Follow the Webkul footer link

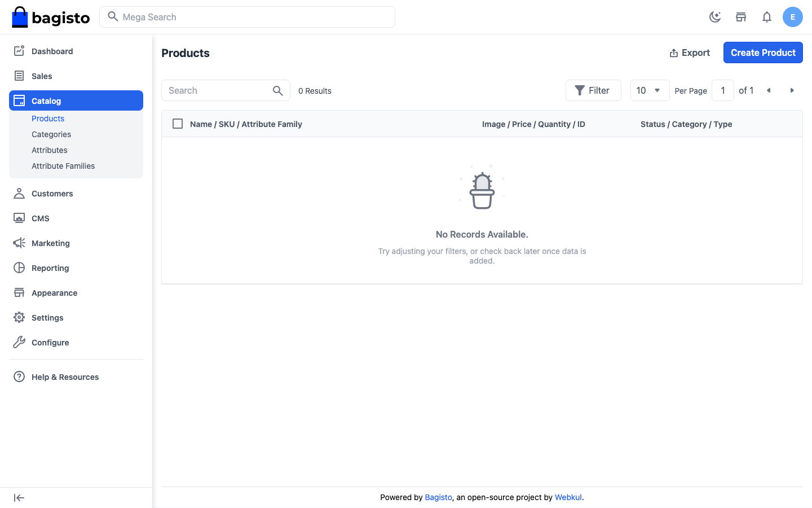568,497
